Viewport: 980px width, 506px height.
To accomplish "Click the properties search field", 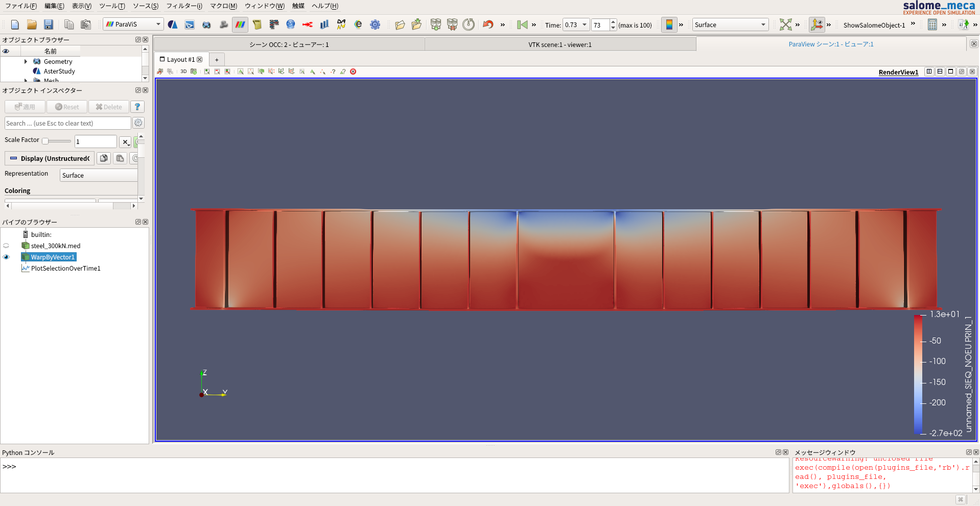I will [67, 123].
